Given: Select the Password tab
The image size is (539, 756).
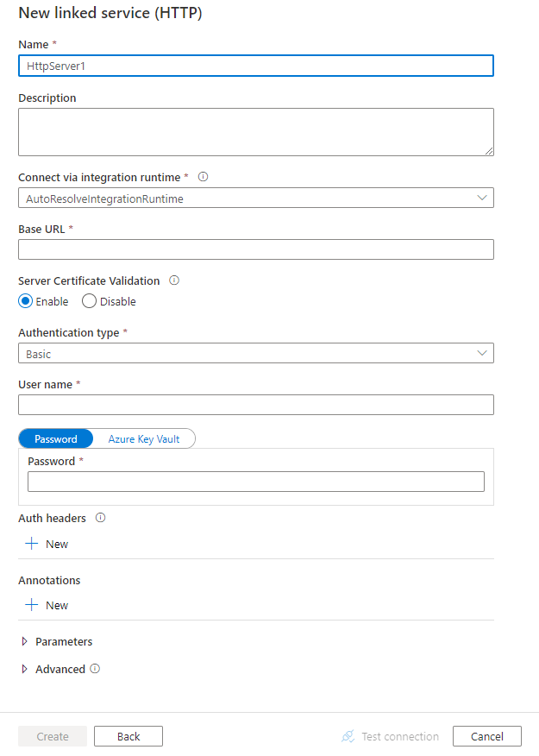Looking at the screenshot, I should tap(55, 438).
